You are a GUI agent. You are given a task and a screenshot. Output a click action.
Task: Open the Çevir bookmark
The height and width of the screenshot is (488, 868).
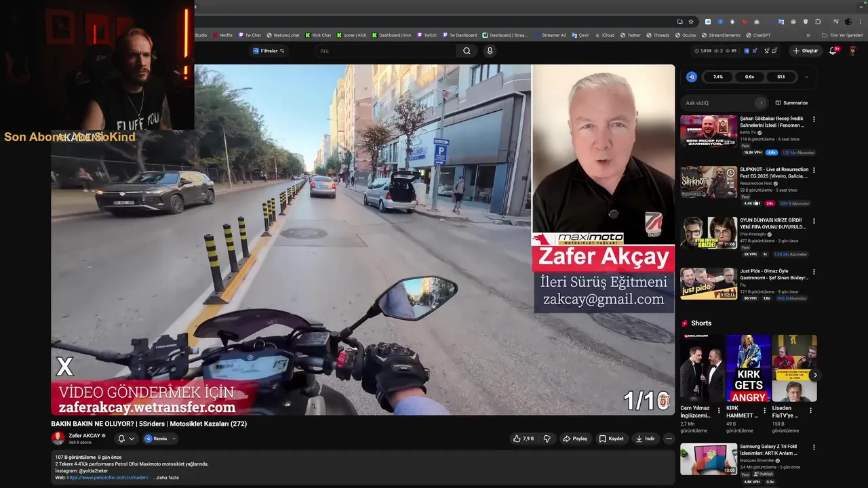(x=580, y=35)
